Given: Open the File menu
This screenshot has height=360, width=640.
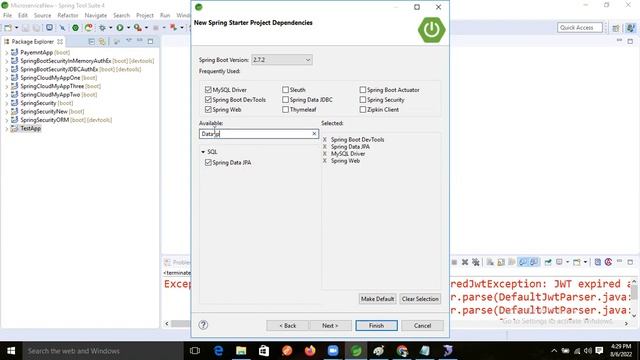Looking at the screenshot, I should pyautogui.click(x=7, y=15).
